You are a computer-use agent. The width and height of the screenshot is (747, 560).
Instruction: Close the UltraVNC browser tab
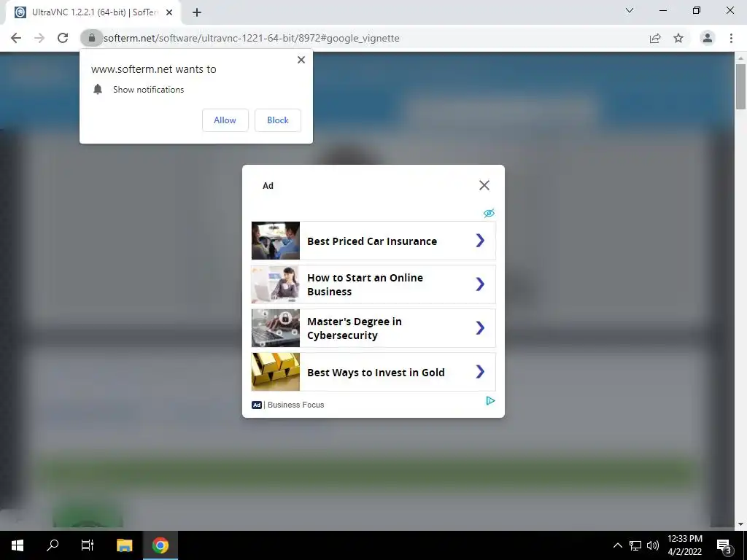[169, 12]
